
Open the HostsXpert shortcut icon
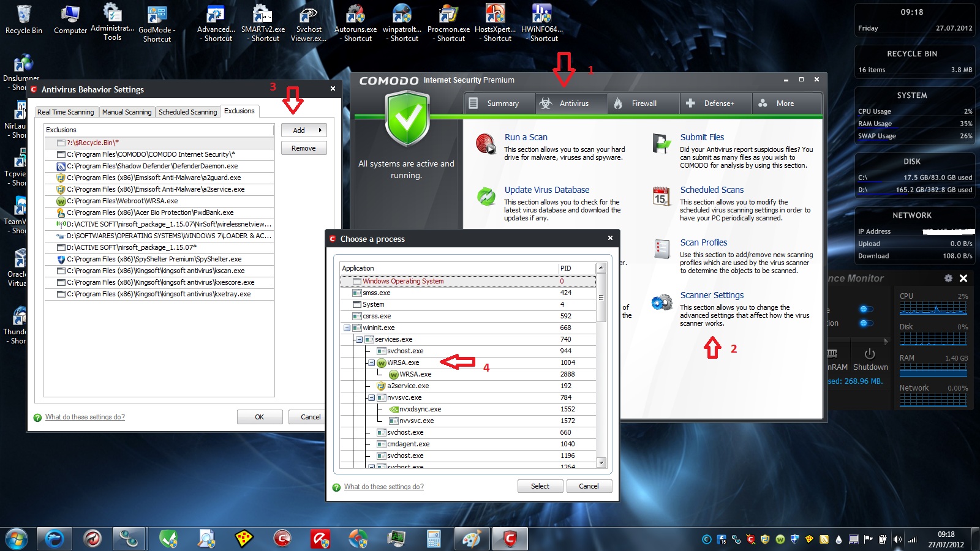point(495,23)
